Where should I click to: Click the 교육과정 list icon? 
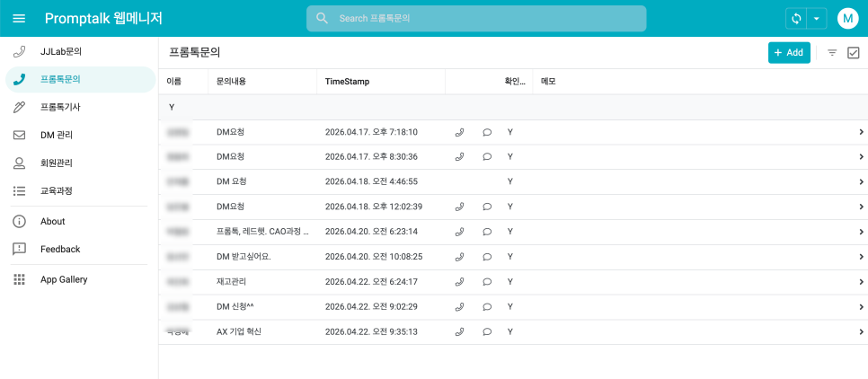(19, 191)
